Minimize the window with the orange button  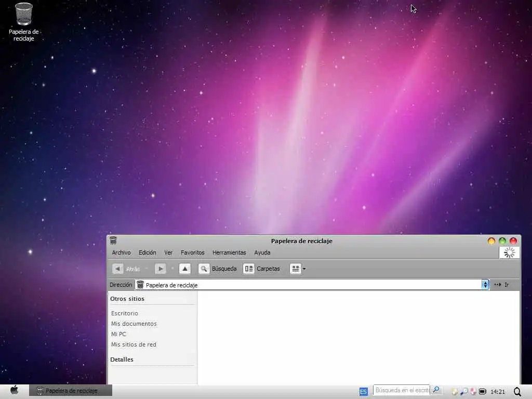pos(491,241)
